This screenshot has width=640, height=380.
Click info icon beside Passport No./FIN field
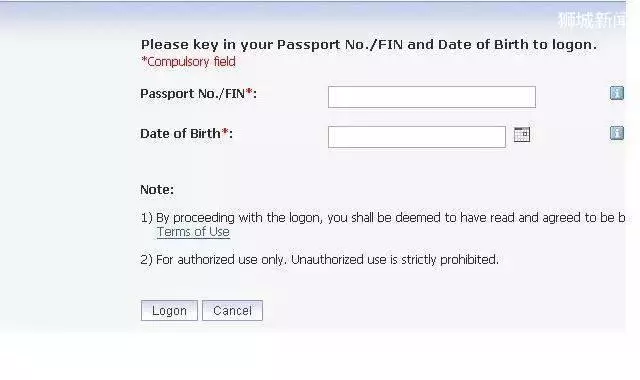[617, 93]
